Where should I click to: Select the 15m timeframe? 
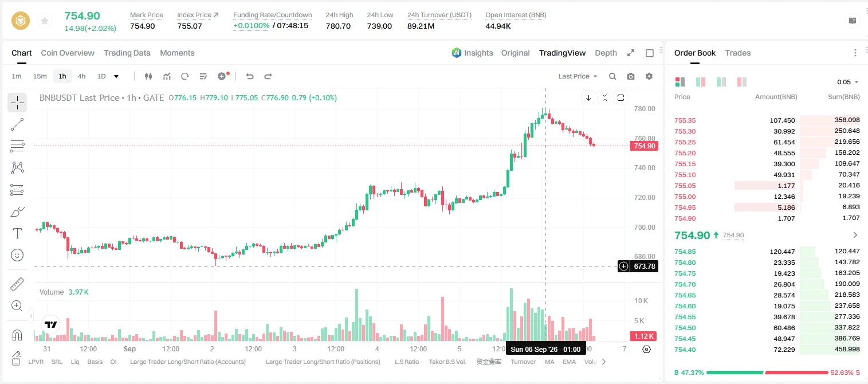tap(40, 76)
